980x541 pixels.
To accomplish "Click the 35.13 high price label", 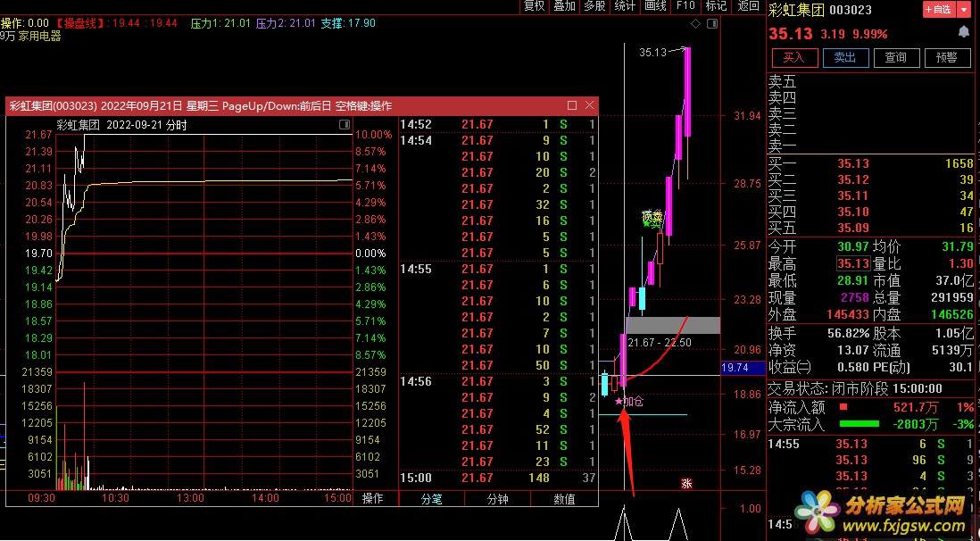I will [x=653, y=53].
